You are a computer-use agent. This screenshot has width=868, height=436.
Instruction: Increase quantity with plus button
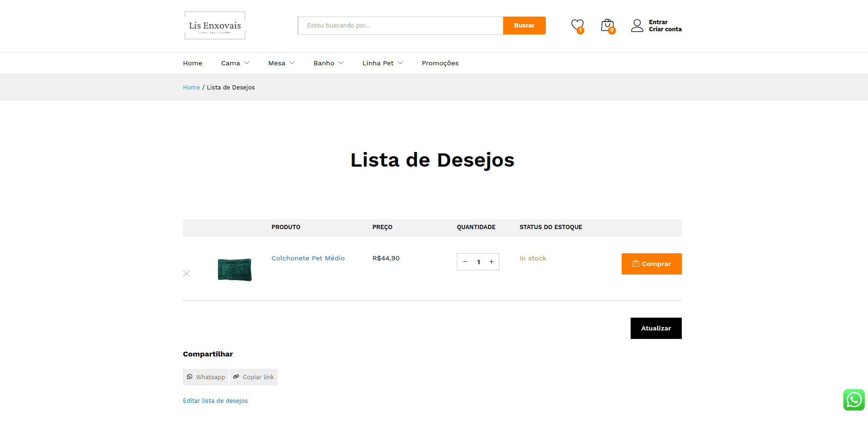[x=491, y=262]
